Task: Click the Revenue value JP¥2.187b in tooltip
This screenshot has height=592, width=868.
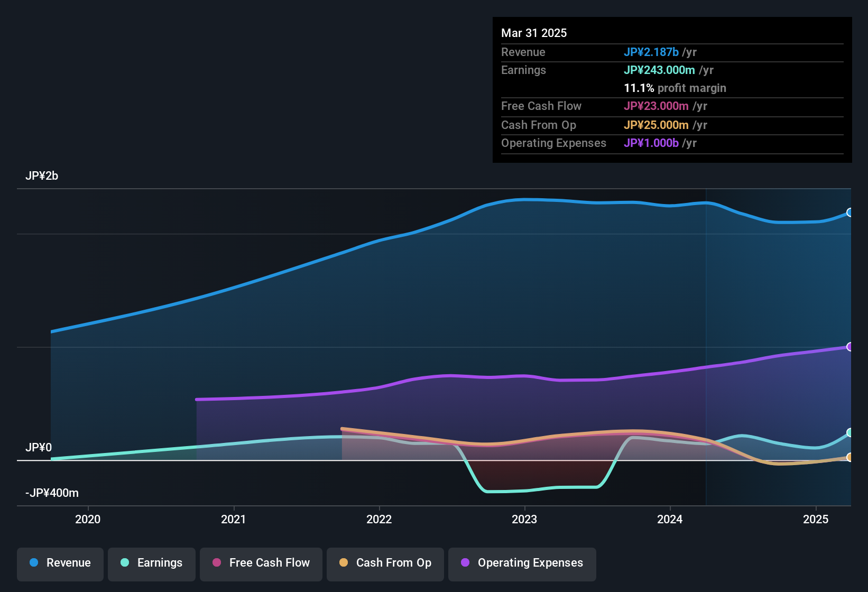Action: pos(651,52)
